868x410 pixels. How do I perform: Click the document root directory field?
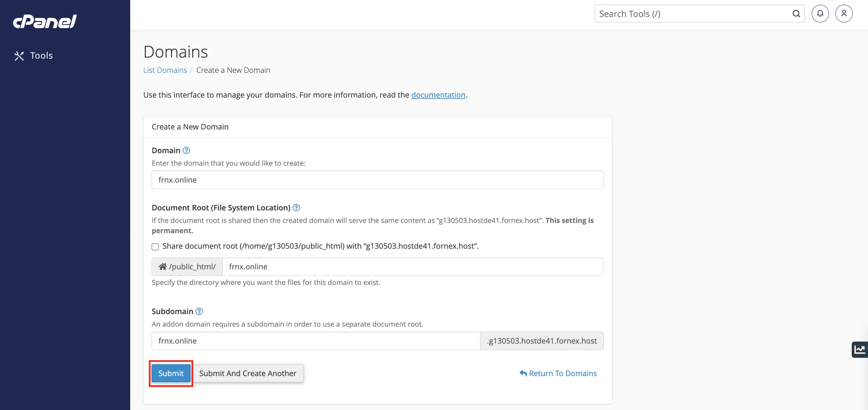tap(413, 267)
